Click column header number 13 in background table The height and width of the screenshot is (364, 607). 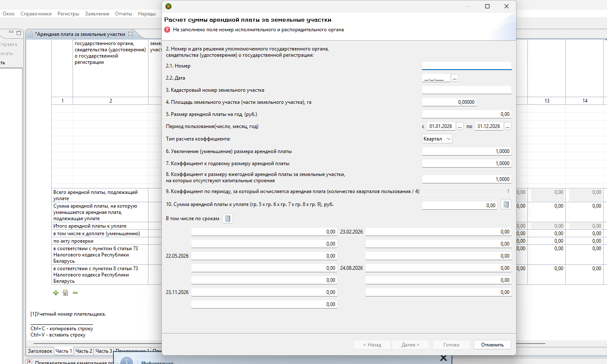coord(547,101)
